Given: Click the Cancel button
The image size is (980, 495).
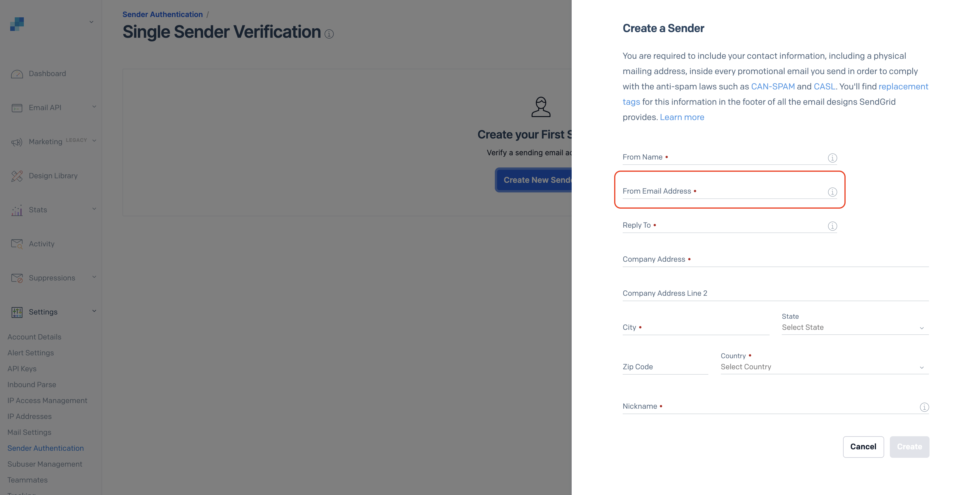Looking at the screenshot, I should 863,447.
